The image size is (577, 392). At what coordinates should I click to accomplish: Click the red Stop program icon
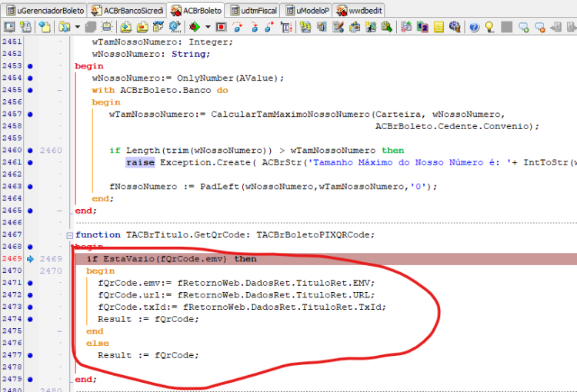[221, 27]
